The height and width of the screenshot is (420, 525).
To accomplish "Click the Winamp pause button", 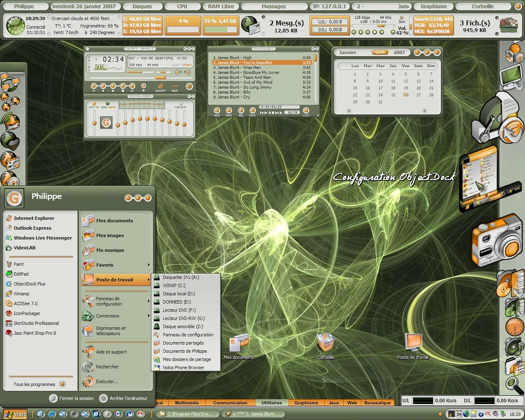I will click(113, 86).
